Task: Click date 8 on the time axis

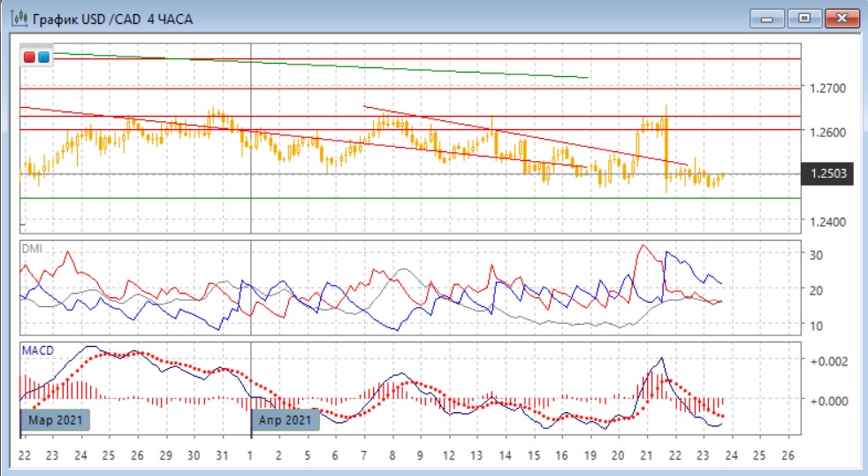Action: [x=392, y=455]
